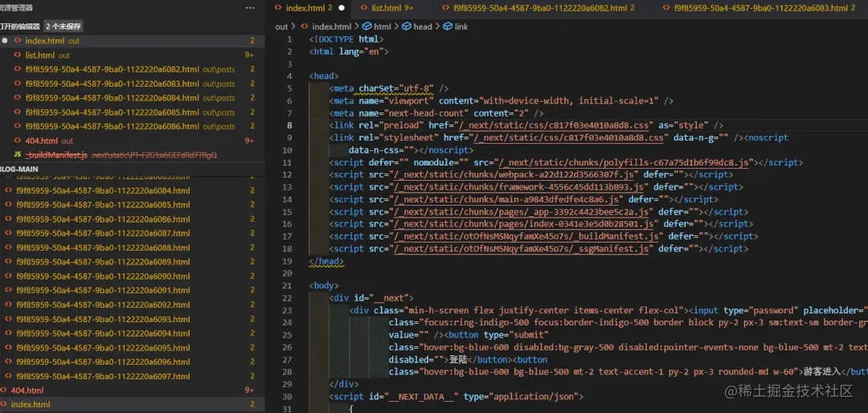This screenshot has height=413, width=868.
Task: Click the file icon in index.html breadcrumb
Action: (x=305, y=27)
